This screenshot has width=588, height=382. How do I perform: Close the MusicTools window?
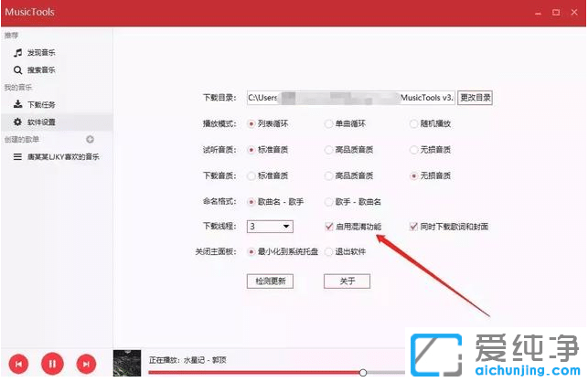574,13
